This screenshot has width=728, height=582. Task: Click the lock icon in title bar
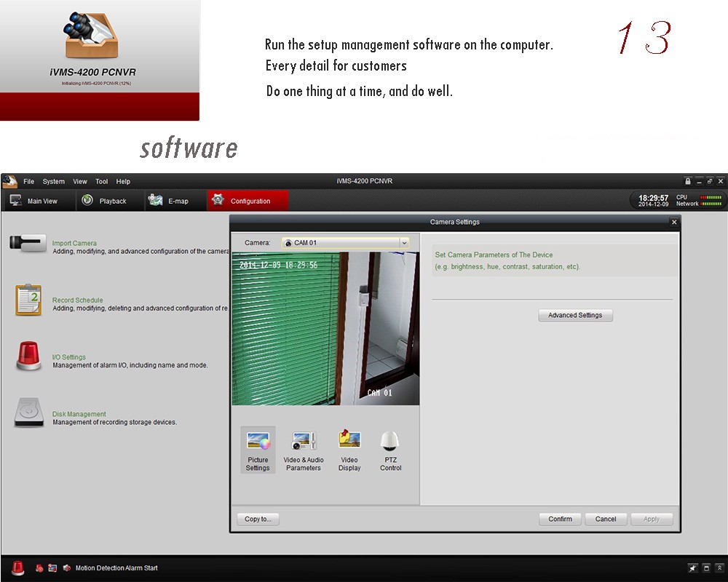point(688,181)
